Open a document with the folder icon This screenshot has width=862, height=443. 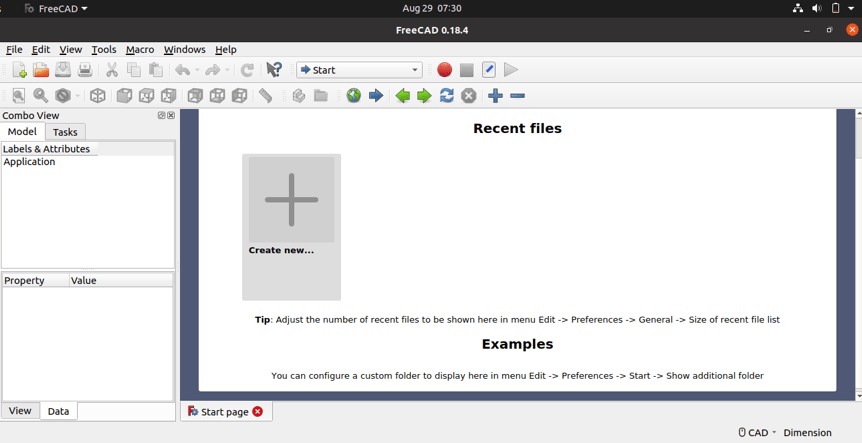[x=41, y=70]
